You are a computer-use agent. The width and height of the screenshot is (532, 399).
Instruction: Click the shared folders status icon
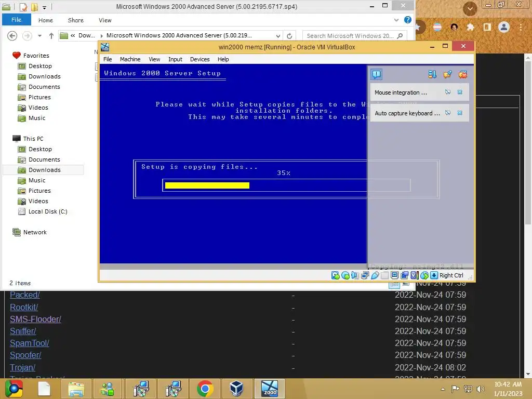[x=384, y=275]
